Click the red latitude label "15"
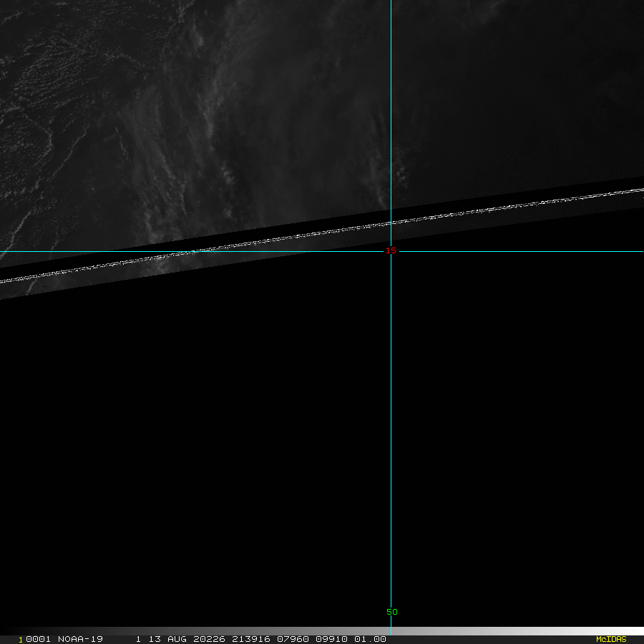Image resolution: width=644 pixels, height=644 pixels. click(x=391, y=250)
